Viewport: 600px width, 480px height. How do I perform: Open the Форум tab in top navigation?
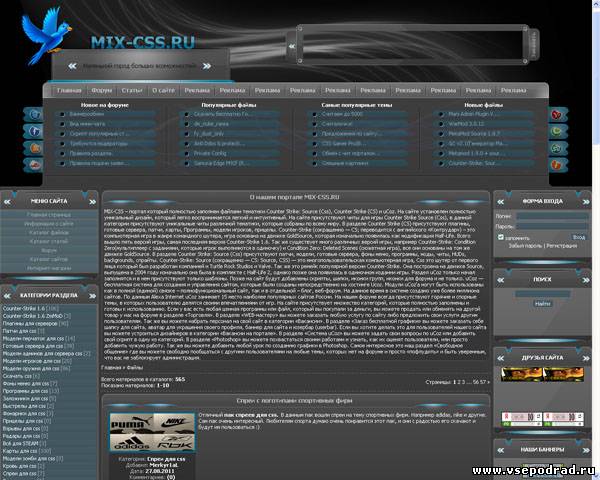tap(101, 90)
